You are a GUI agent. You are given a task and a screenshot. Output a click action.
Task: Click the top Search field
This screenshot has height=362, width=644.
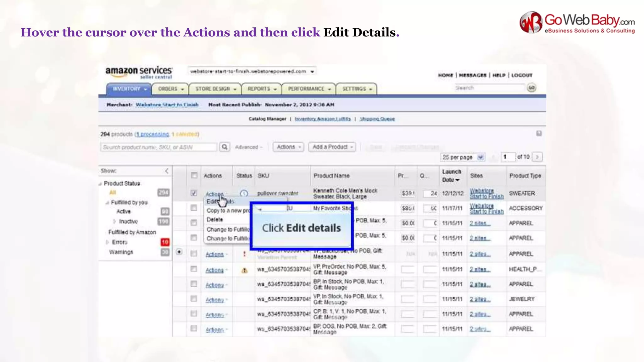[490, 88]
